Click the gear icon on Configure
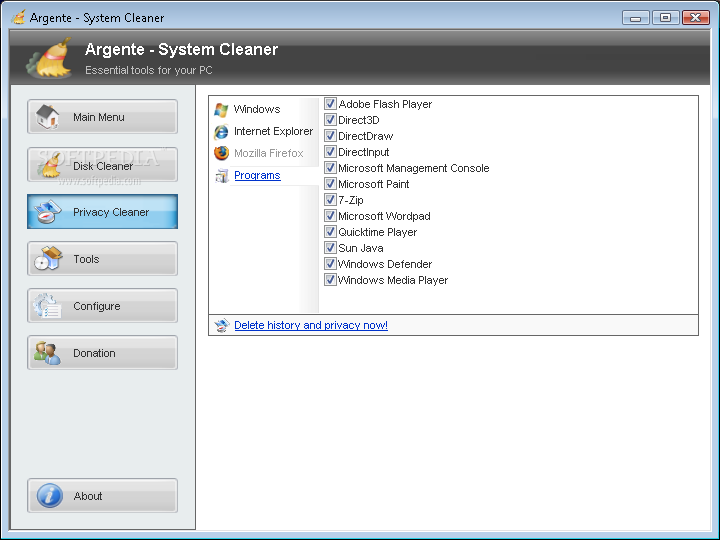Viewport: 720px width, 540px height. click(x=47, y=306)
